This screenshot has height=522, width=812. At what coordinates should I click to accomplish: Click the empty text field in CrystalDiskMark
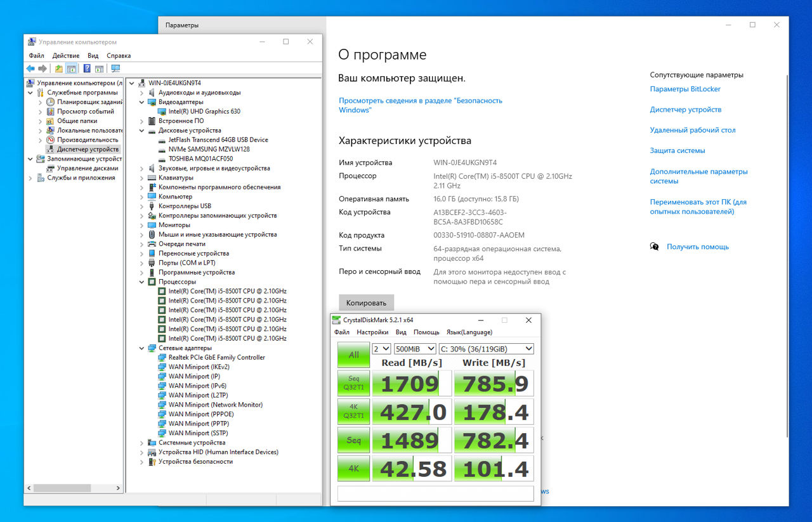pos(436,493)
